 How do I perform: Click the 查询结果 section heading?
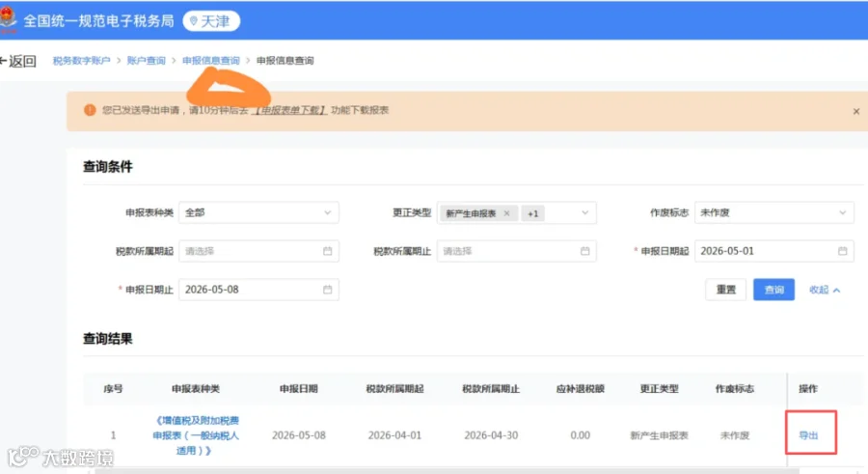[x=107, y=339]
